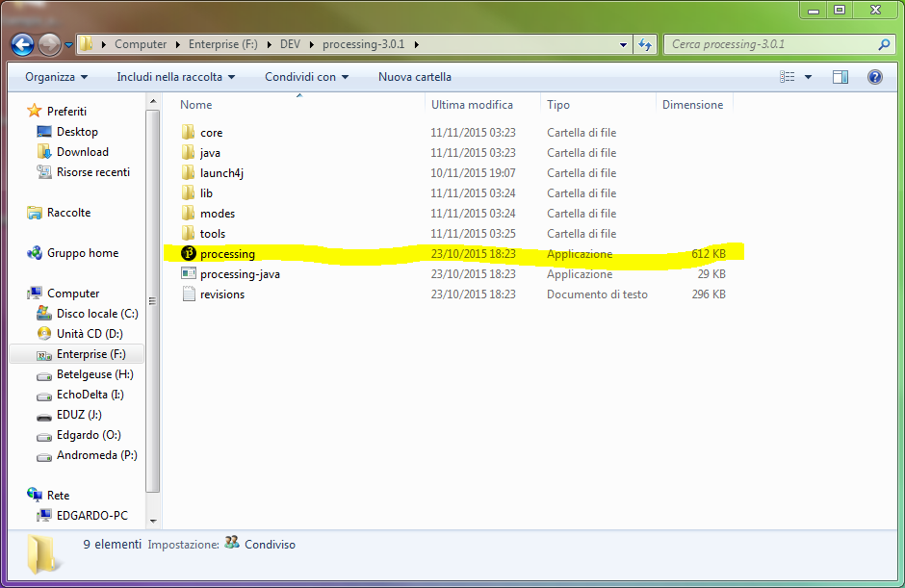
Task: Click the change view icon
Action: (x=788, y=77)
